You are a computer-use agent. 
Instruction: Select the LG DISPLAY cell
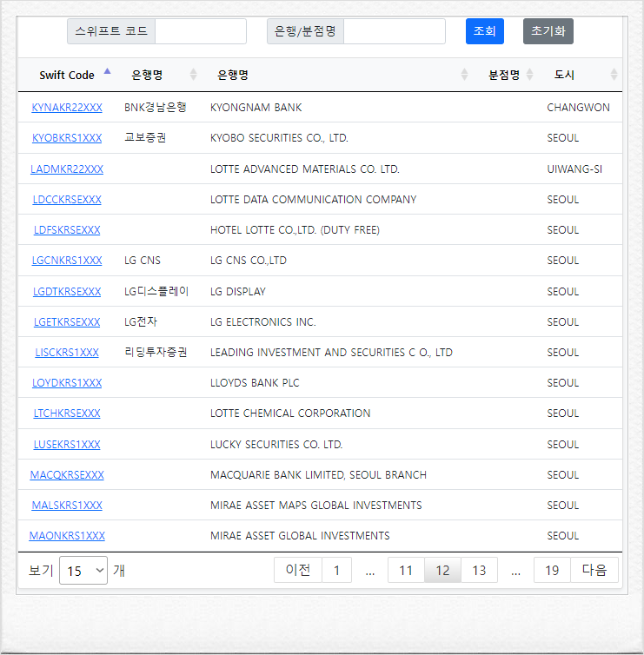(238, 292)
